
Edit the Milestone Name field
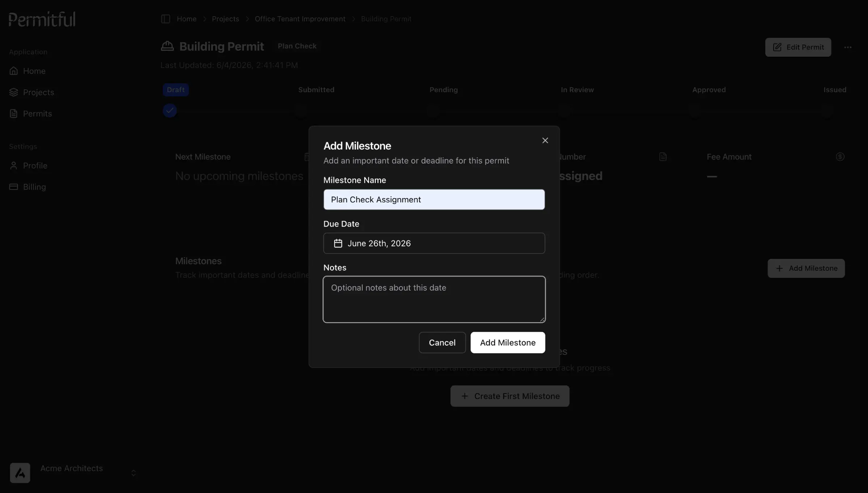pos(434,200)
